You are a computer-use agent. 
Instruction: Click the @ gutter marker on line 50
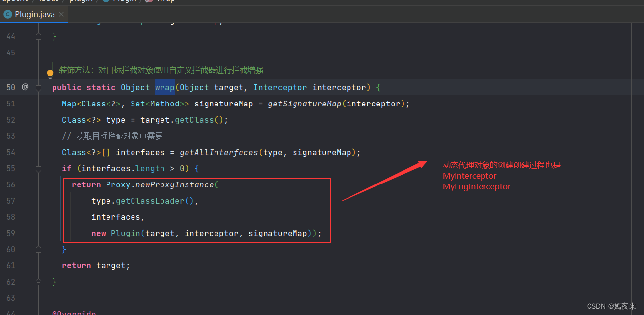pos(25,87)
